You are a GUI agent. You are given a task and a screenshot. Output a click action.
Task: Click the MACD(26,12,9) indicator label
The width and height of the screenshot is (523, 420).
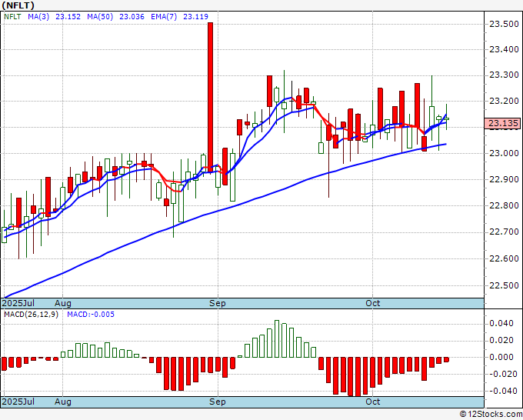click(x=31, y=315)
